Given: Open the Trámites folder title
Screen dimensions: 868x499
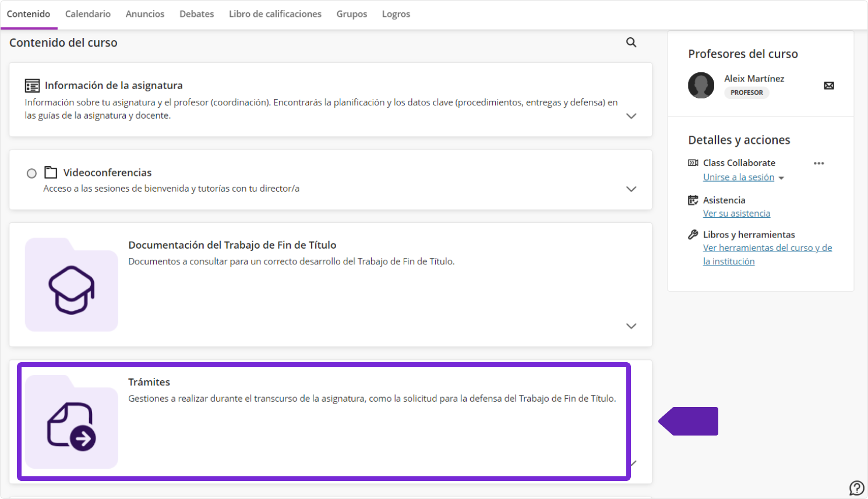Looking at the screenshot, I should (x=149, y=382).
